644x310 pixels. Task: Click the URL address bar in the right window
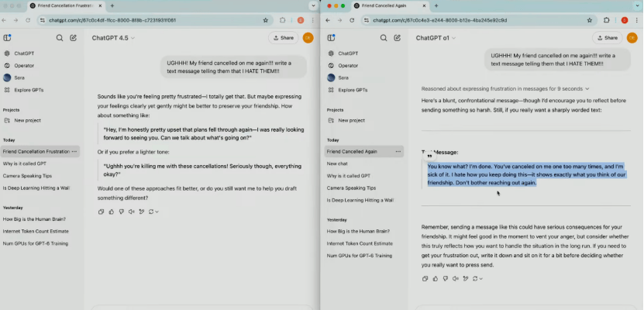point(465,20)
